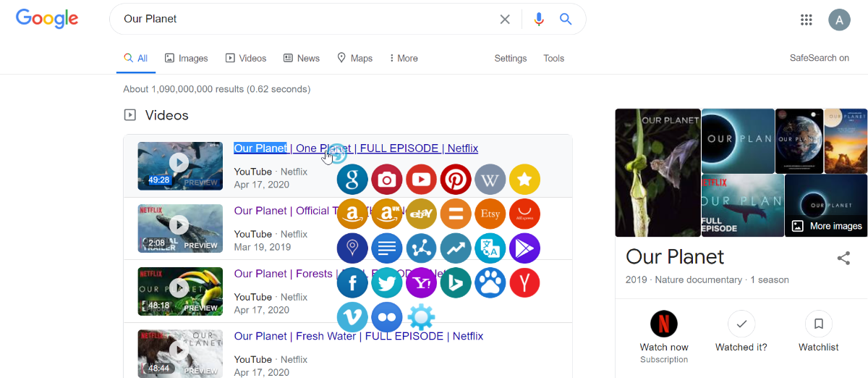Open the account avatar labeled A
This screenshot has height=378, width=868.
(x=839, y=20)
